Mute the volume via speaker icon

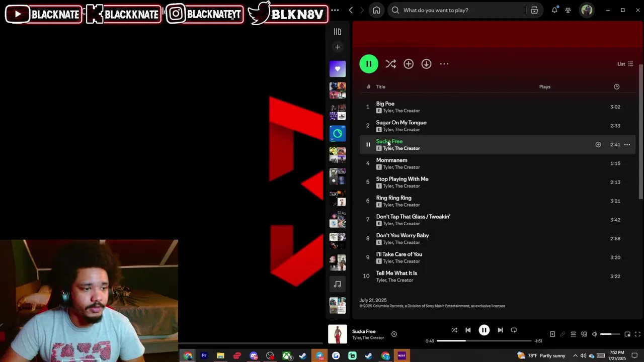coord(595,334)
